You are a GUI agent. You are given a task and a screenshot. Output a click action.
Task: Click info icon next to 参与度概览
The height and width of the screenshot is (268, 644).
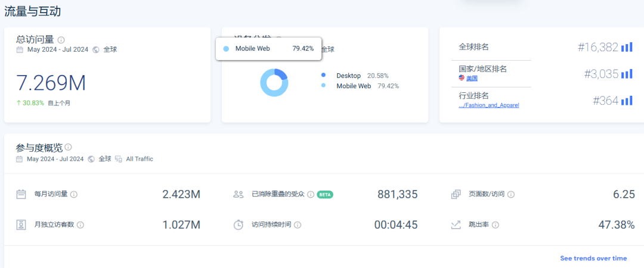pos(69,147)
